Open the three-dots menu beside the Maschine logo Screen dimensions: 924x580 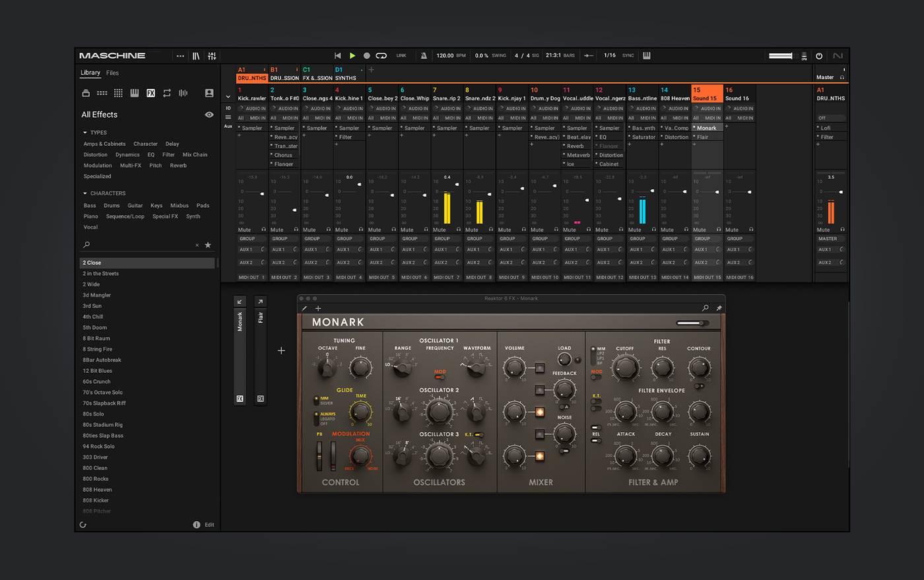[180, 56]
